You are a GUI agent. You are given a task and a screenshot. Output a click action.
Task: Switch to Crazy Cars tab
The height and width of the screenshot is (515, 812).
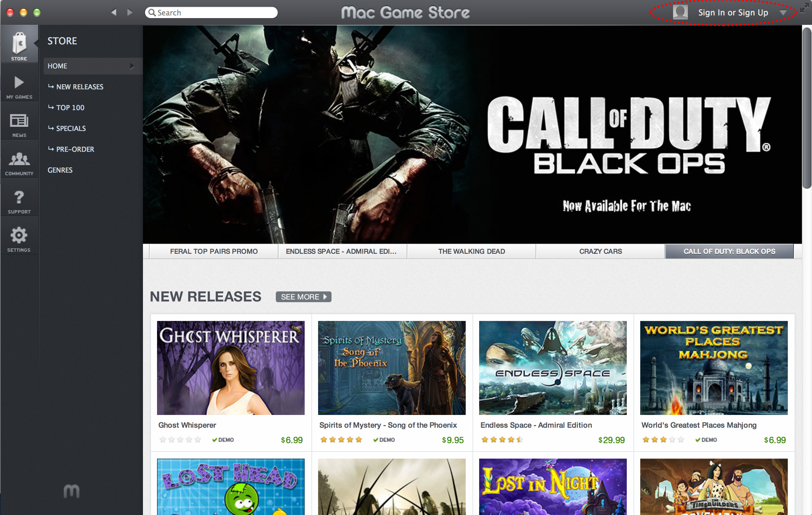coord(600,251)
